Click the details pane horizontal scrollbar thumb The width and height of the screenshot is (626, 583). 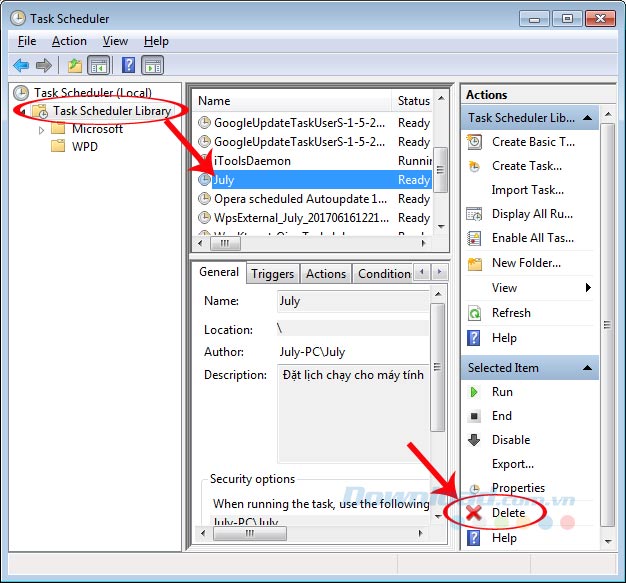coord(250,533)
